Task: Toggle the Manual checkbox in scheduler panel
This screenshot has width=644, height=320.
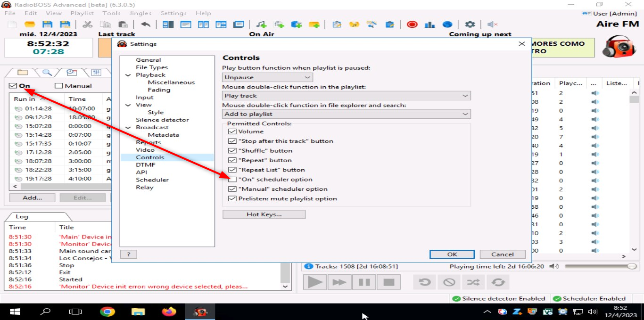Action: [x=59, y=86]
